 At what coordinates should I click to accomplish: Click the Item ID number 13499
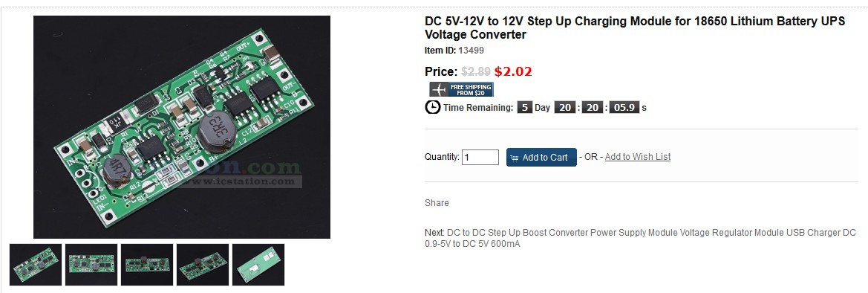pos(471,51)
